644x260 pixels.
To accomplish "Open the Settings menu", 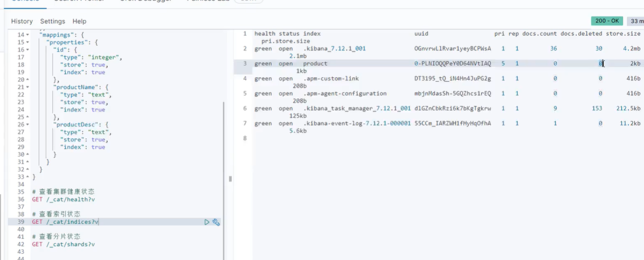I will click(x=53, y=21).
